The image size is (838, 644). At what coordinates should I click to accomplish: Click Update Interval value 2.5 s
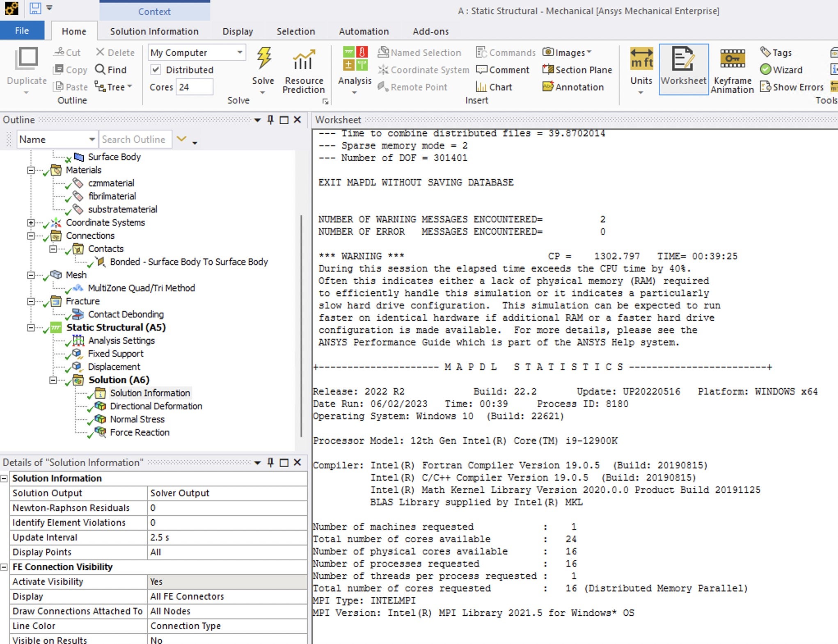pyautogui.click(x=227, y=537)
